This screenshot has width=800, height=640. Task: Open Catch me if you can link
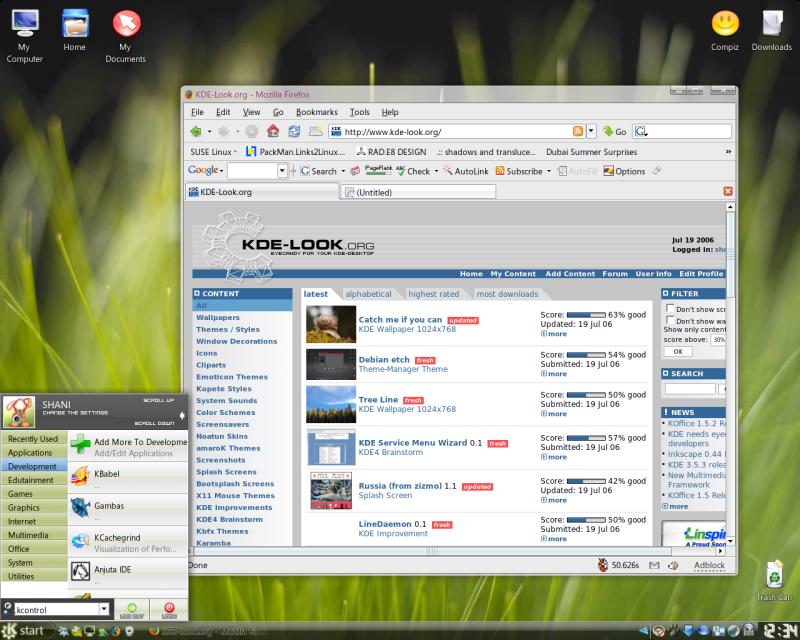click(x=400, y=319)
